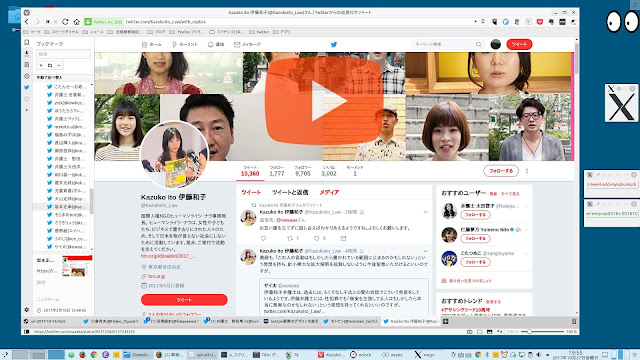This screenshot has height=360, width=640.
Task: Click the capture page camera icon in status bar
Action: click(x=469, y=332)
